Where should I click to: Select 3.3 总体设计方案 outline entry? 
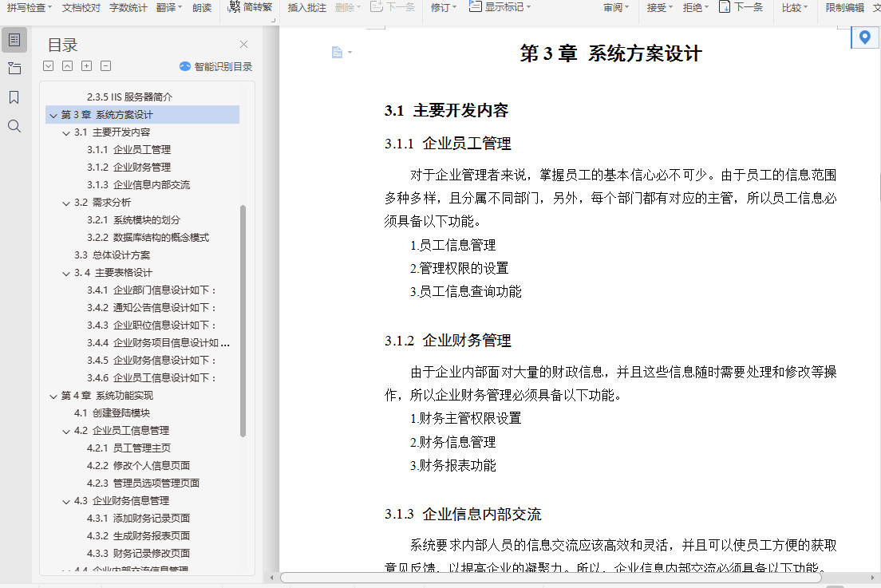tap(112, 255)
